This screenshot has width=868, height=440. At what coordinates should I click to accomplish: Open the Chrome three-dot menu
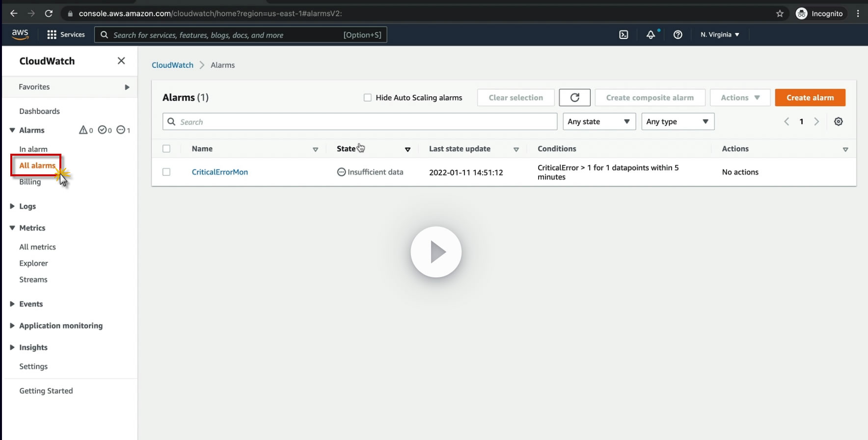click(x=858, y=14)
